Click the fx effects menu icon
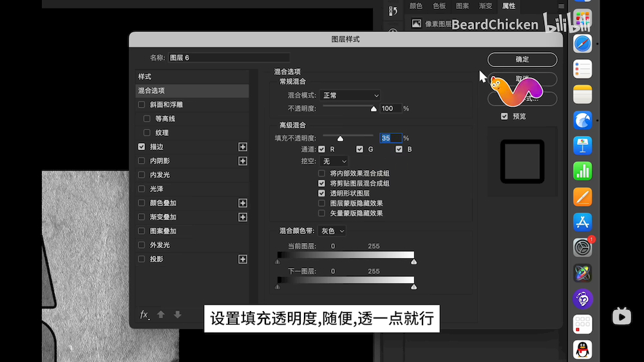Image resolution: width=644 pixels, height=362 pixels. (144, 315)
